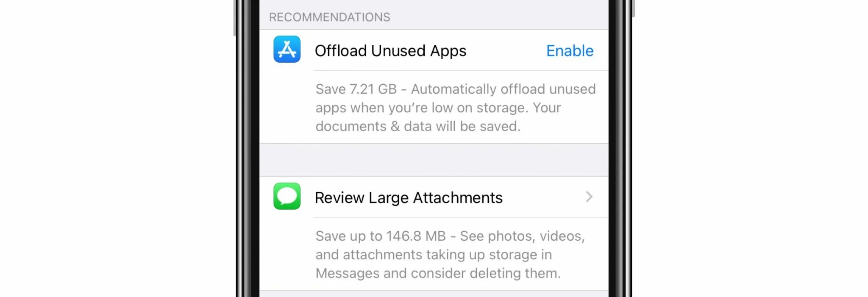This screenshot has height=297, width=868.
Task: Click 'documents & data will be saved' text
Action: coord(418,126)
